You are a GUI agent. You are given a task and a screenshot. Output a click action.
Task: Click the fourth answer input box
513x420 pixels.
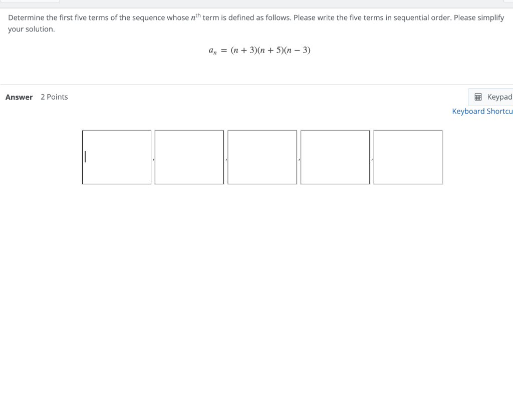tap(335, 157)
